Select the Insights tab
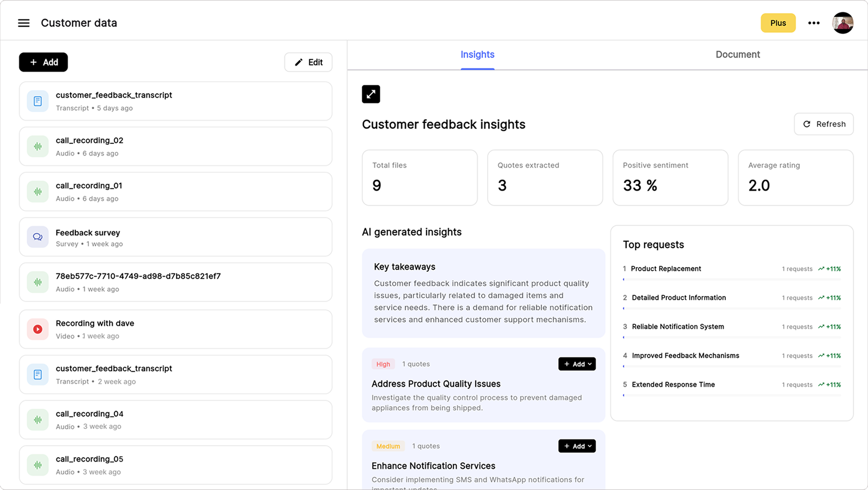Screen dimensions: 868x490 click(x=477, y=54)
